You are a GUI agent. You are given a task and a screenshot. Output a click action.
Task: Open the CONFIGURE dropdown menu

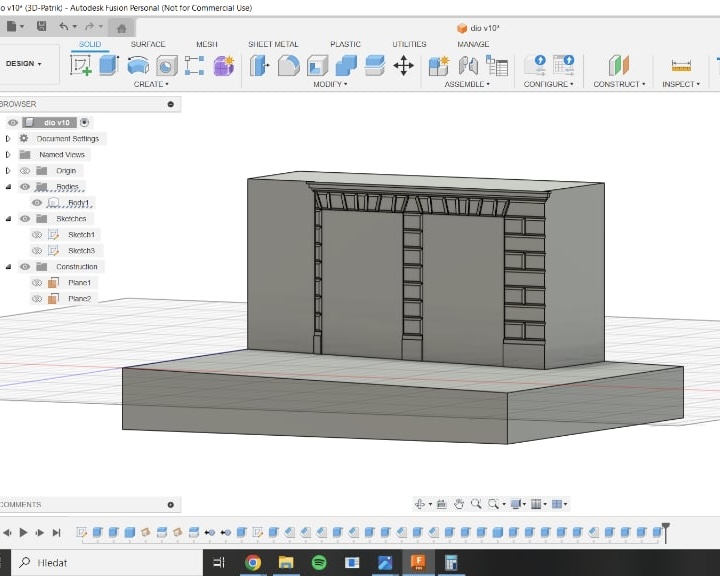549,84
